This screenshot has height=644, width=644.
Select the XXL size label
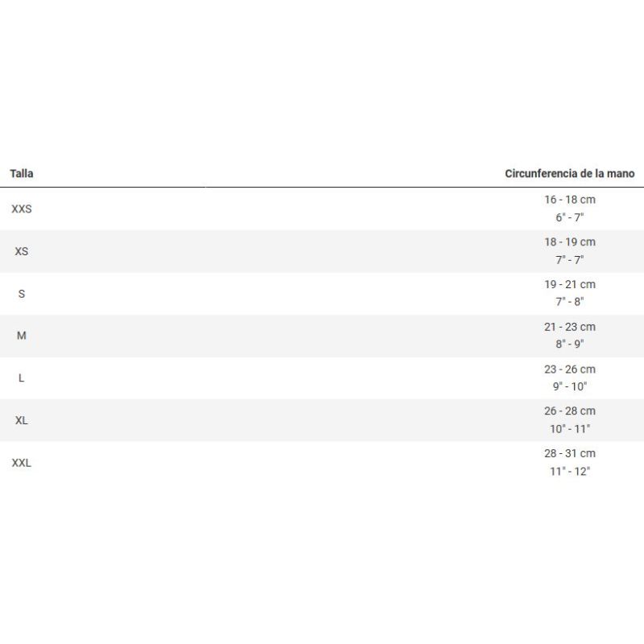[x=22, y=463]
